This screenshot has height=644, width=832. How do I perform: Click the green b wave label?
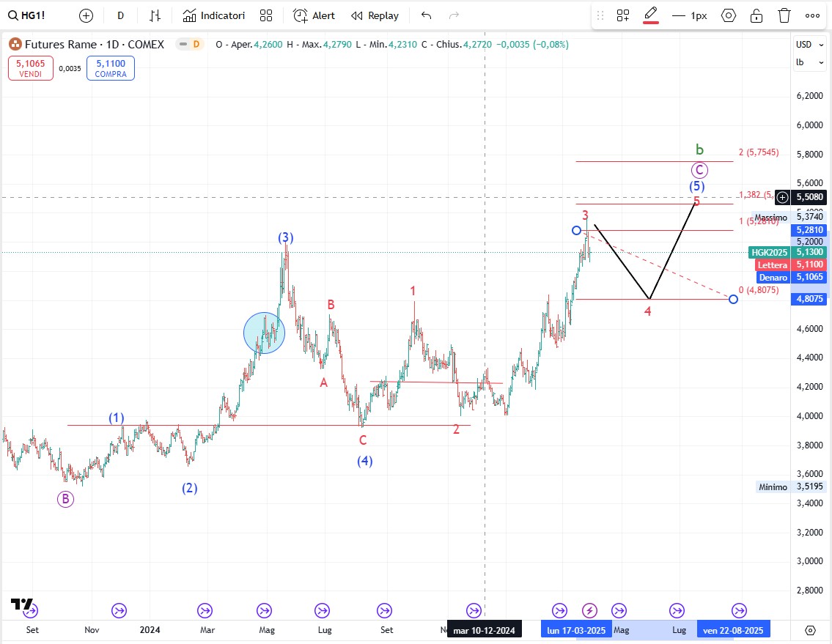(x=700, y=149)
